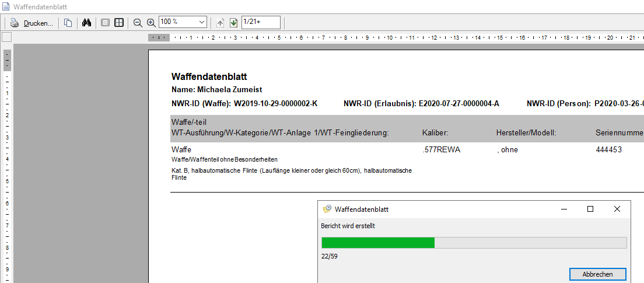Screen dimensions: 644x283
Task: Close the Waffendatenblatt progress dialog
Action: point(617,209)
